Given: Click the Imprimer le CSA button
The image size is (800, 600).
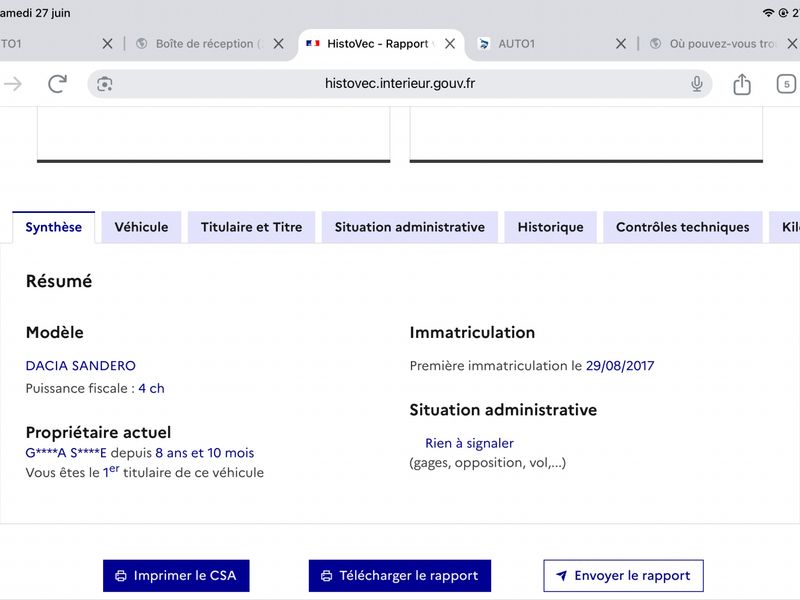Looking at the screenshot, I should (176, 576).
